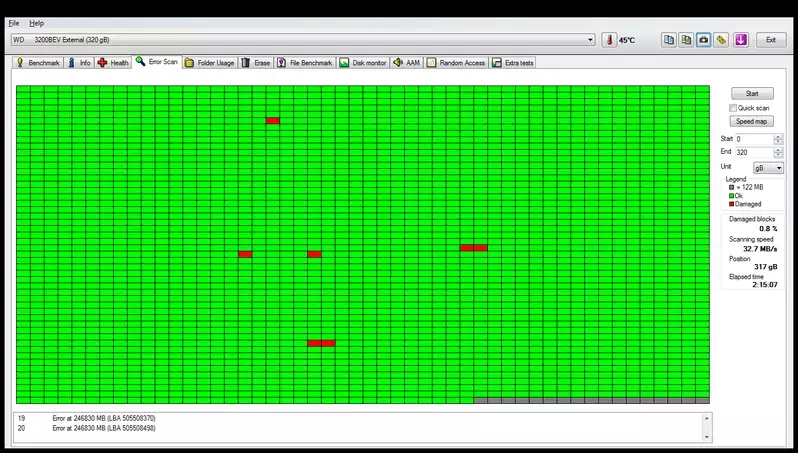The width and height of the screenshot is (798, 453).
Task: Enable the Quick scan checkbox
Action: 733,108
